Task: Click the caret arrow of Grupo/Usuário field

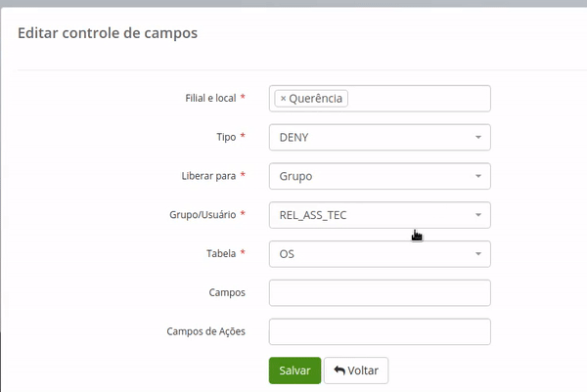Action: pyautogui.click(x=478, y=215)
